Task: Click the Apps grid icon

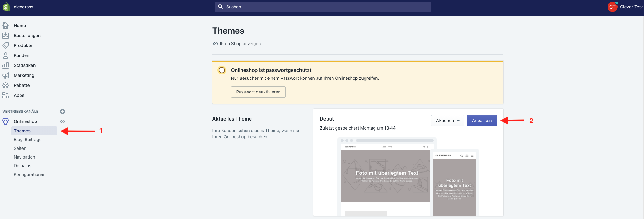Action: [6, 95]
